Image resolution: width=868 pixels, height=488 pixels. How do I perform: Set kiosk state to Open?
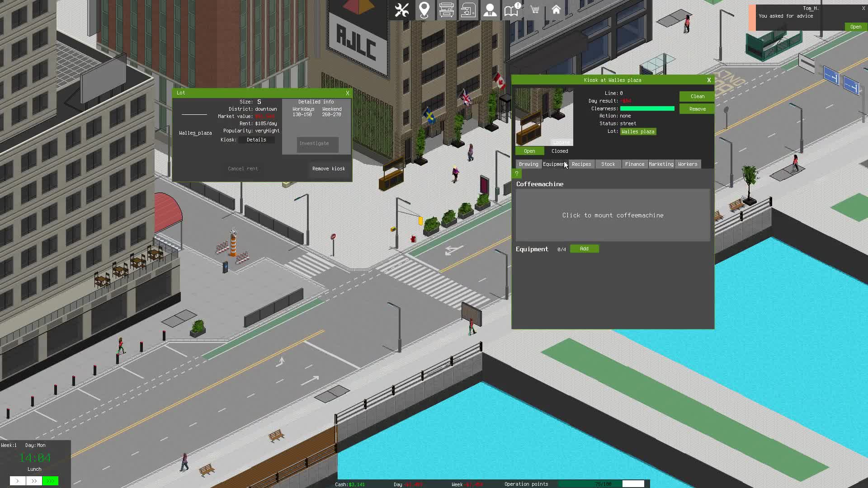[x=529, y=151]
